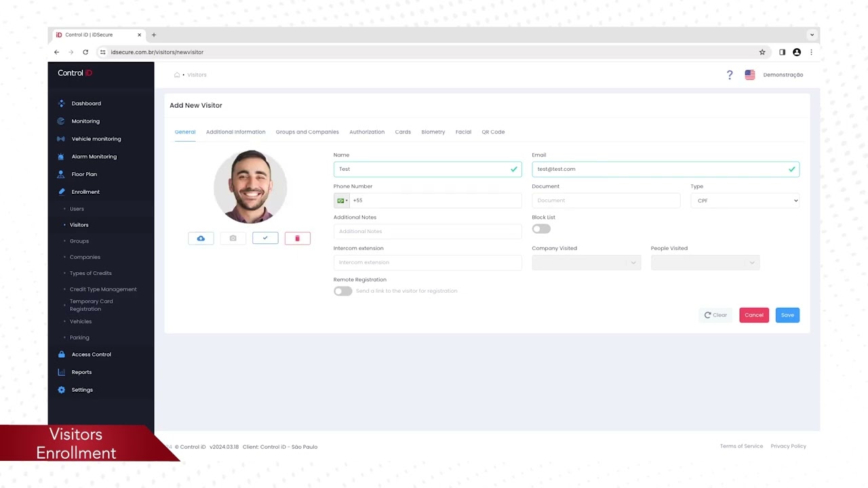Click the Name field containing Test
The height and width of the screenshot is (488, 868).
click(427, 169)
